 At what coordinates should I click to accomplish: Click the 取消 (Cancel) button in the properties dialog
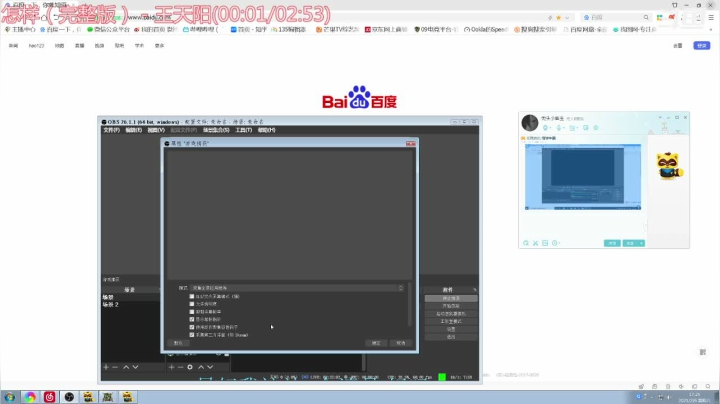[401, 343]
